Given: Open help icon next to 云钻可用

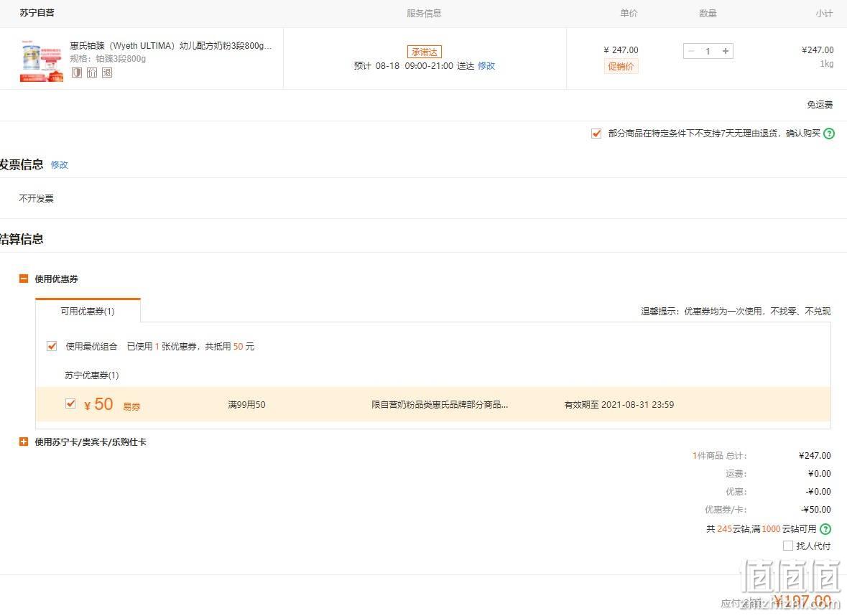Looking at the screenshot, I should [825, 529].
